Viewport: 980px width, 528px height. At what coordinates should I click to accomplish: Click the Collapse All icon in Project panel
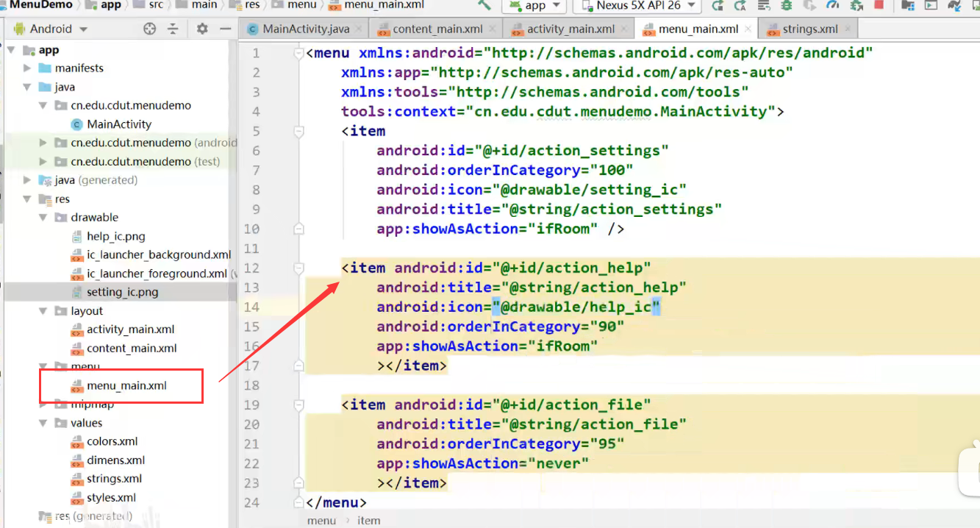coord(173,29)
